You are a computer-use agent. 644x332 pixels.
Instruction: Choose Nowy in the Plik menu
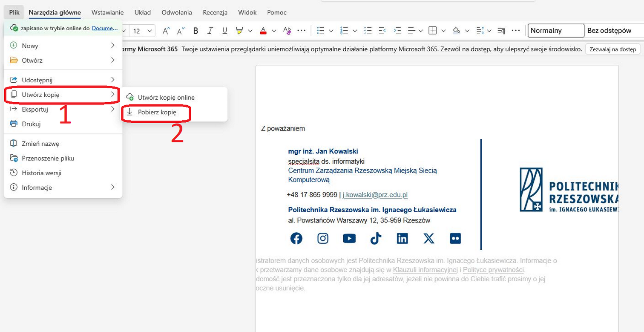pyautogui.click(x=63, y=46)
